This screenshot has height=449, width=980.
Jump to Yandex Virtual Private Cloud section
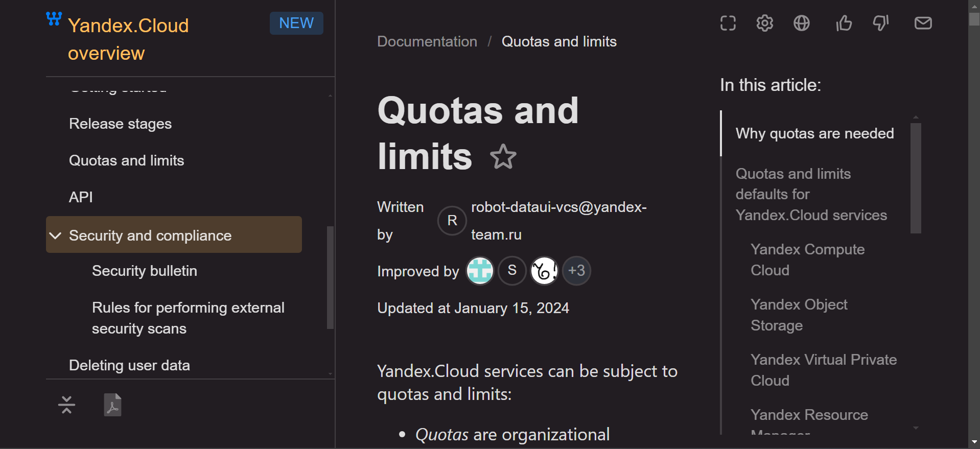824,370
